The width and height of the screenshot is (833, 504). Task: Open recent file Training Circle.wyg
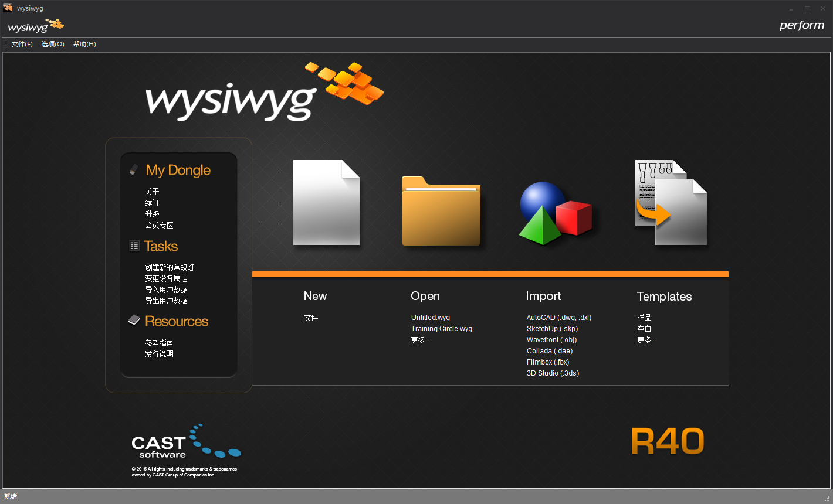(442, 329)
